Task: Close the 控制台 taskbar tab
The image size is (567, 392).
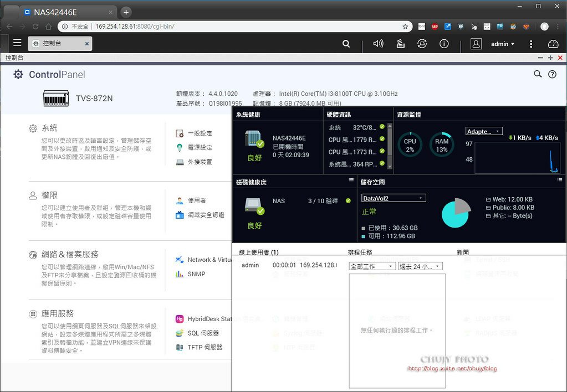Action: click(87, 44)
